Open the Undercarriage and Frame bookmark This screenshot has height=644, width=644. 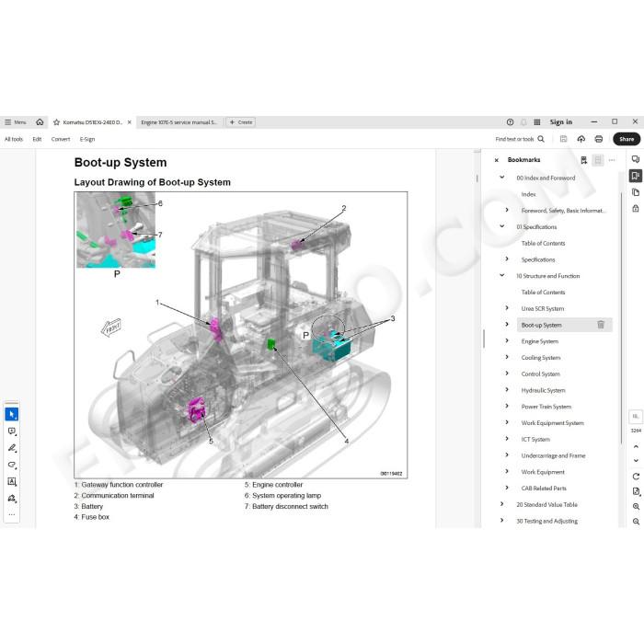[x=553, y=456]
